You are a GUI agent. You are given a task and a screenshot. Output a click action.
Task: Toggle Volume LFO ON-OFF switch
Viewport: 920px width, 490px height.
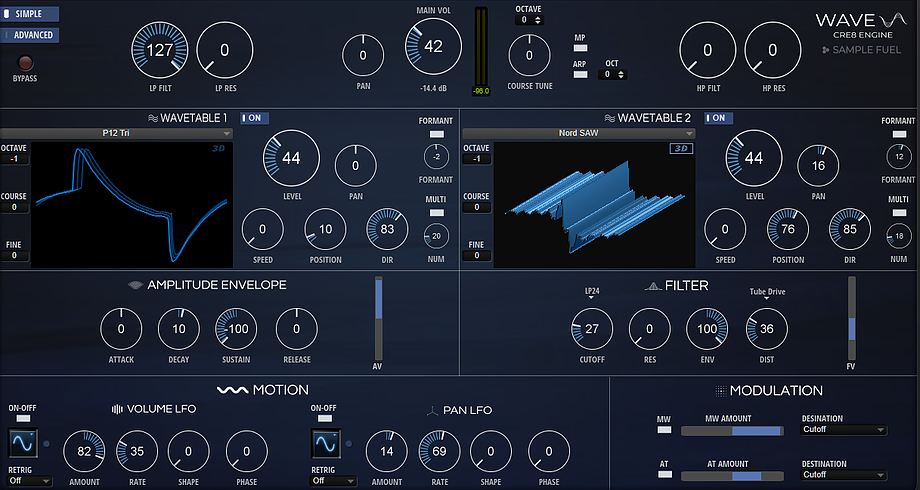click(23, 418)
